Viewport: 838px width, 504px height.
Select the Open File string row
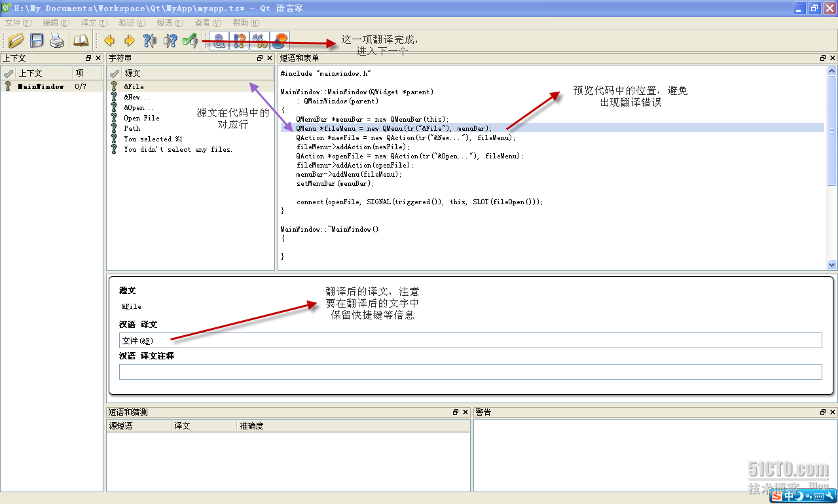tap(191, 118)
